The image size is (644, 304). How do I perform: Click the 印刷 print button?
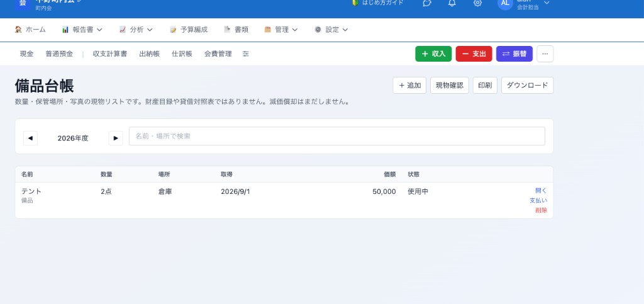point(485,86)
